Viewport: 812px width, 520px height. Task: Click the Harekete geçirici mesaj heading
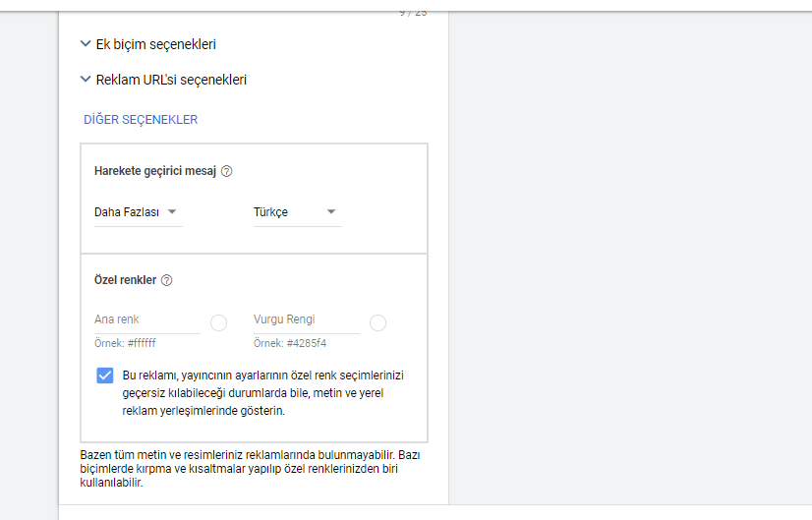pyautogui.click(x=154, y=171)
